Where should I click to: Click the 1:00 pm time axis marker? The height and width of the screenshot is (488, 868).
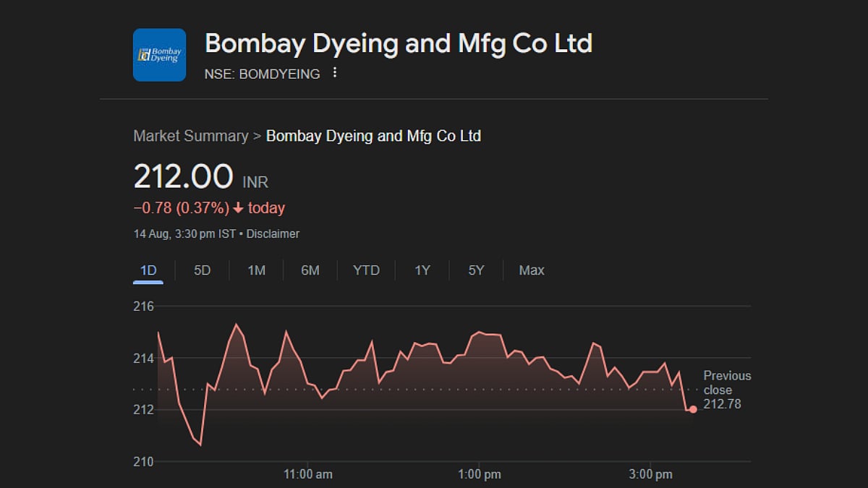tap(479, 474)
